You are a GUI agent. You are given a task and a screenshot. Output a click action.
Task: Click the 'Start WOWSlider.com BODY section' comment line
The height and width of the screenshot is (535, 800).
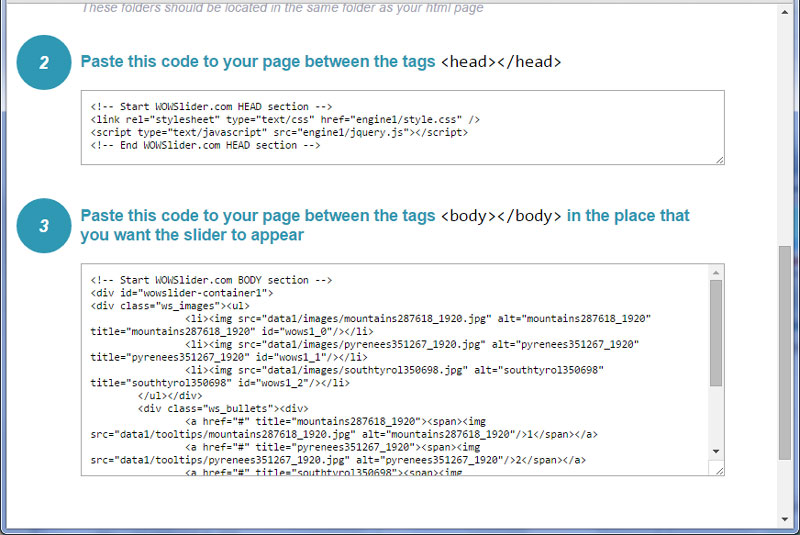click(211, 280)
